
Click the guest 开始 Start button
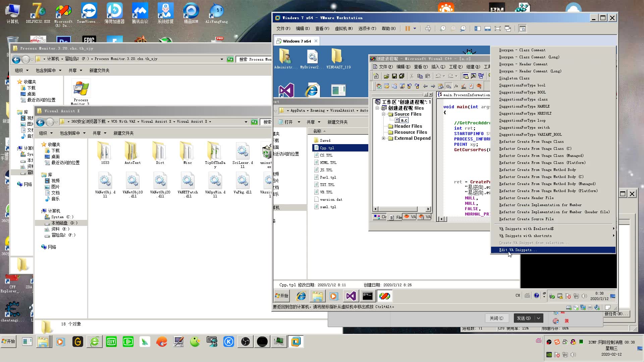pyautogui.click(x=282, y=296)
